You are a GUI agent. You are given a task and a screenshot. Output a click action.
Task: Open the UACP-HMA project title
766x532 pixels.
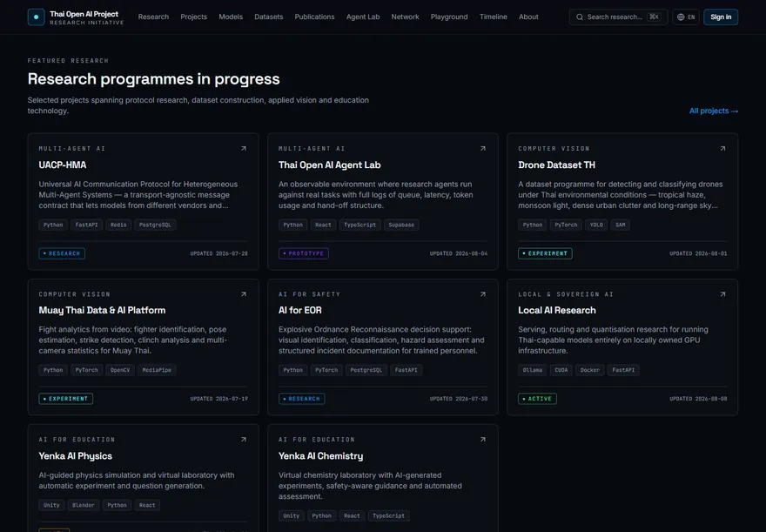(x=63, y=165)
